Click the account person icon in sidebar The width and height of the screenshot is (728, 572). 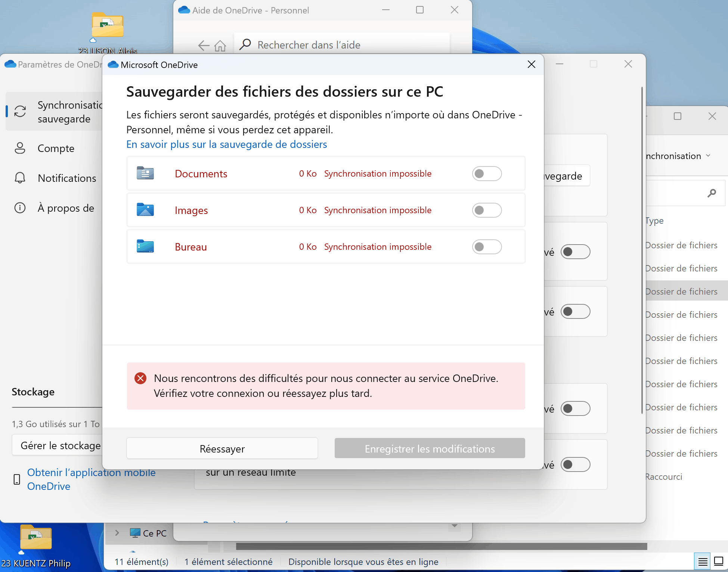coord(20,148)
